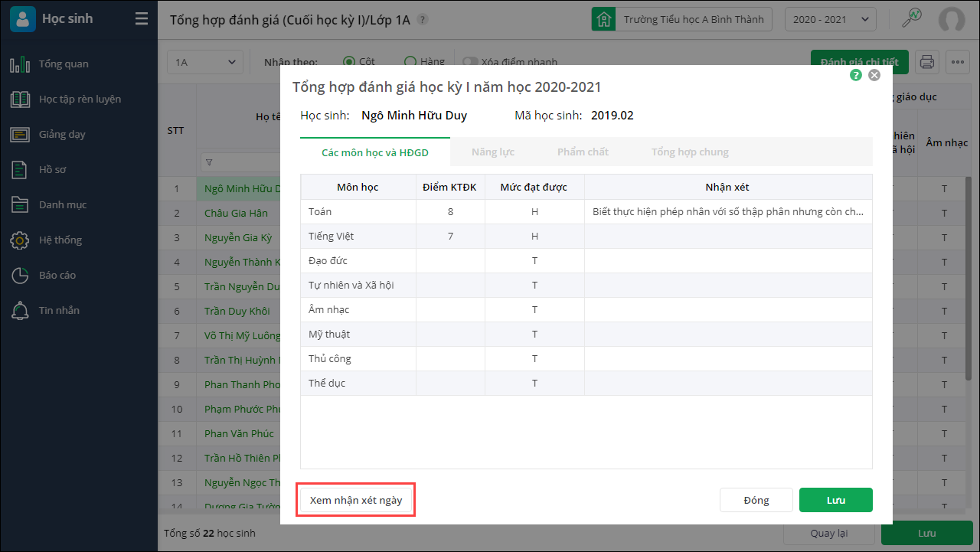Click the Đạo đức subject row

point(586,260)
